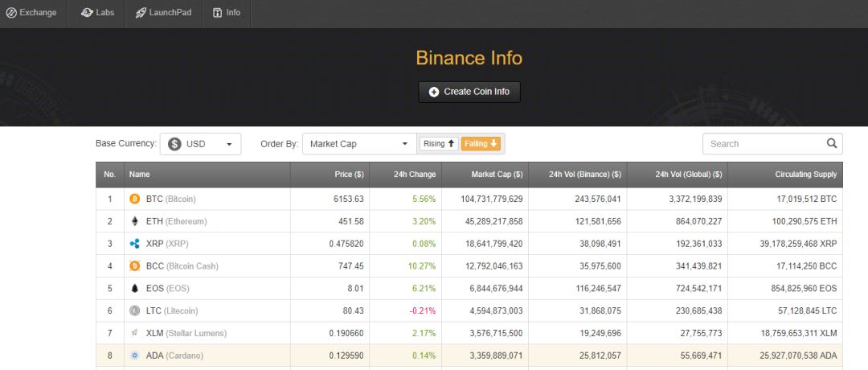Click the Cardano coin icon
Screen dimensions: 868x370
pyautogui.click(x=134, y=356)
